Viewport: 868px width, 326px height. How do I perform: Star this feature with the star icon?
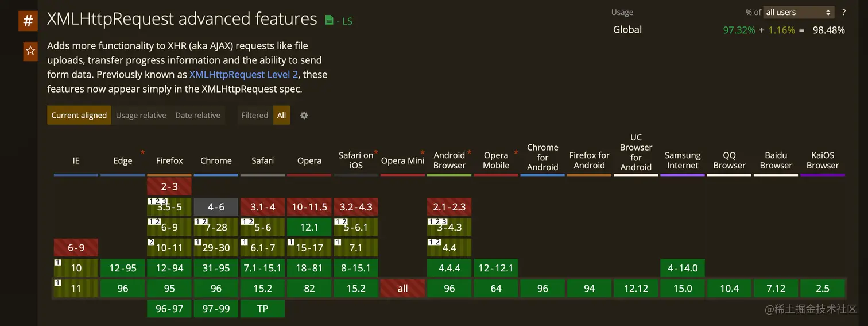[30, 51]
